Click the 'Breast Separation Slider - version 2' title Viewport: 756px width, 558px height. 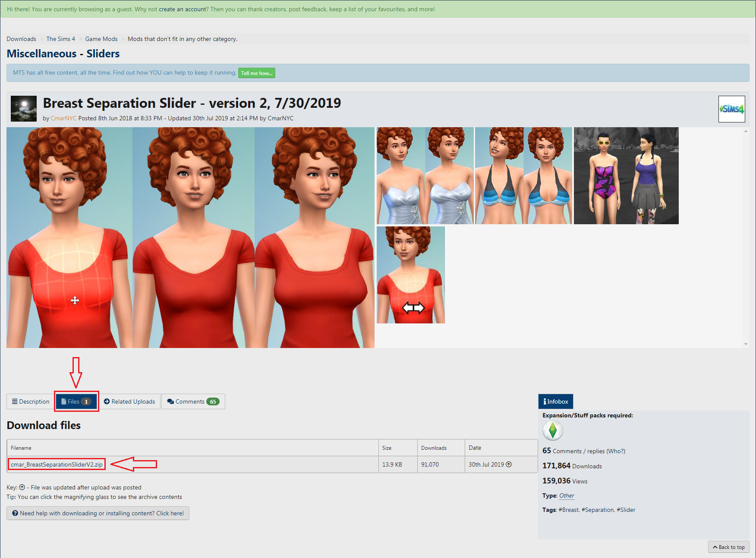[x=192, y=103]
